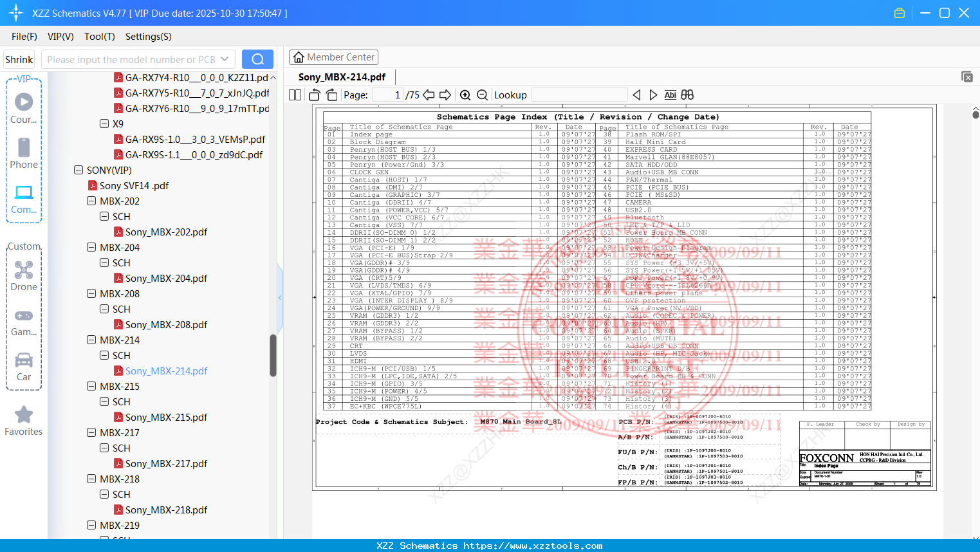The width and height of the screenshot is (980, 552).
Task: Click the Lookup text field
Action: [x=580, y=95]
